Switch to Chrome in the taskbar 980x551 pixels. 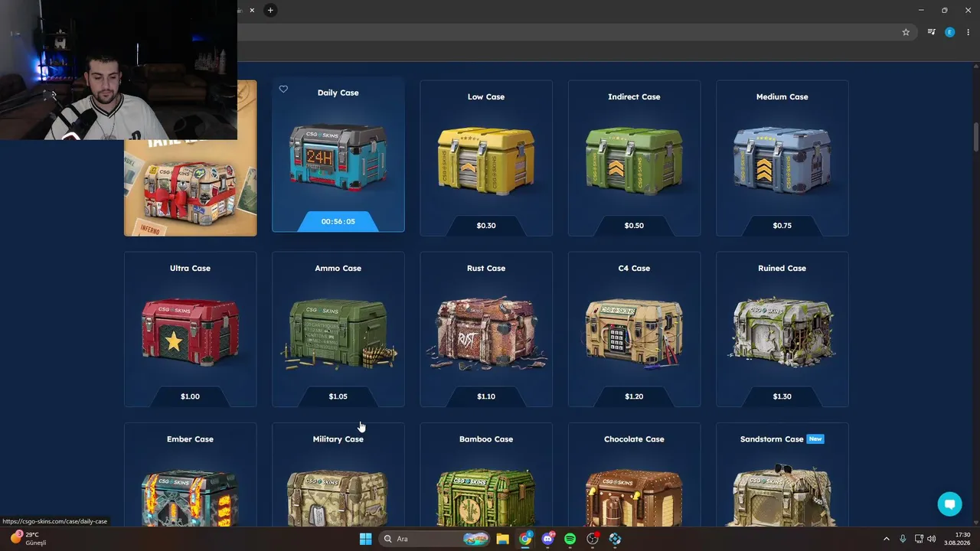point(525,539)
